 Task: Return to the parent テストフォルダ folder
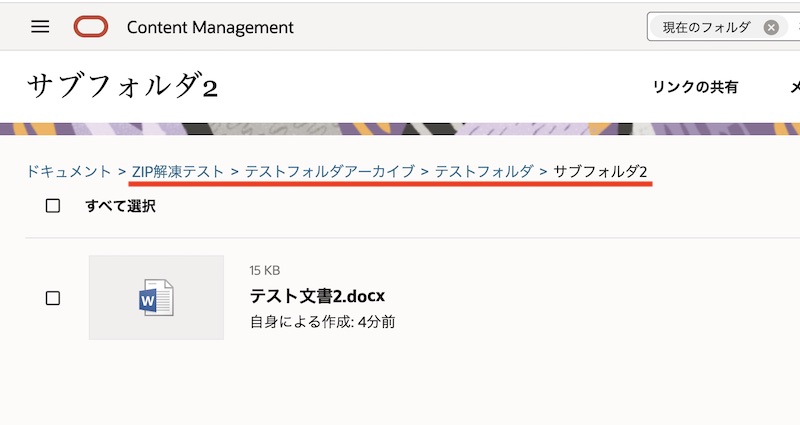[484, 171]
